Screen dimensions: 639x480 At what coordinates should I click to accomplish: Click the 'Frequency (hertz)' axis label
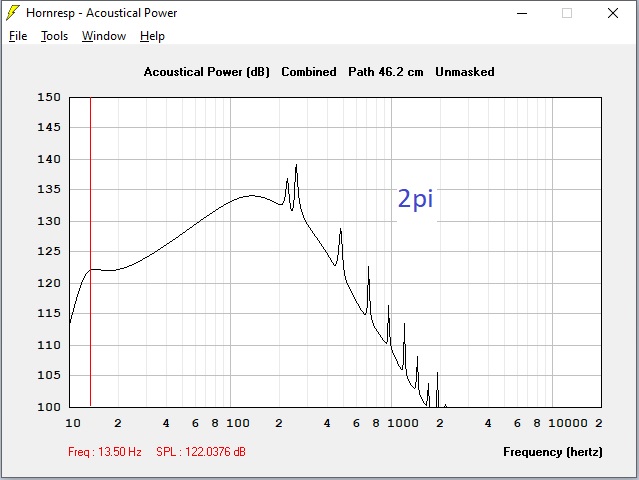(x=553, y=452)
